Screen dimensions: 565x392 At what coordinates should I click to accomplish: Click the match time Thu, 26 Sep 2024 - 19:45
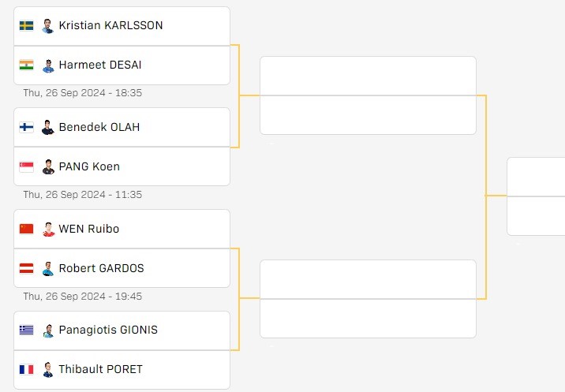click(x=83, y=296)
